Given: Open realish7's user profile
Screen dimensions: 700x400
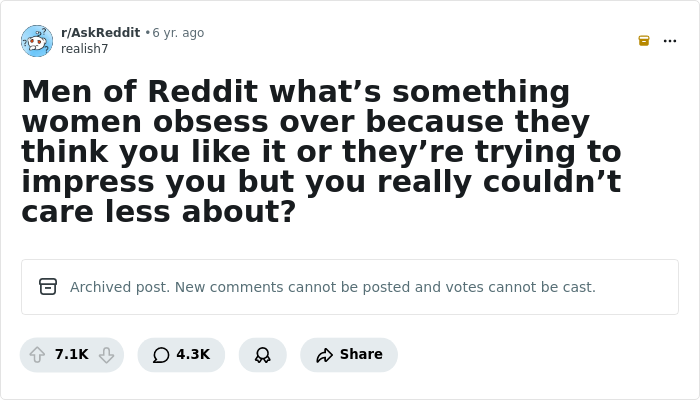Looking at the screenshot, I should 84,49.
